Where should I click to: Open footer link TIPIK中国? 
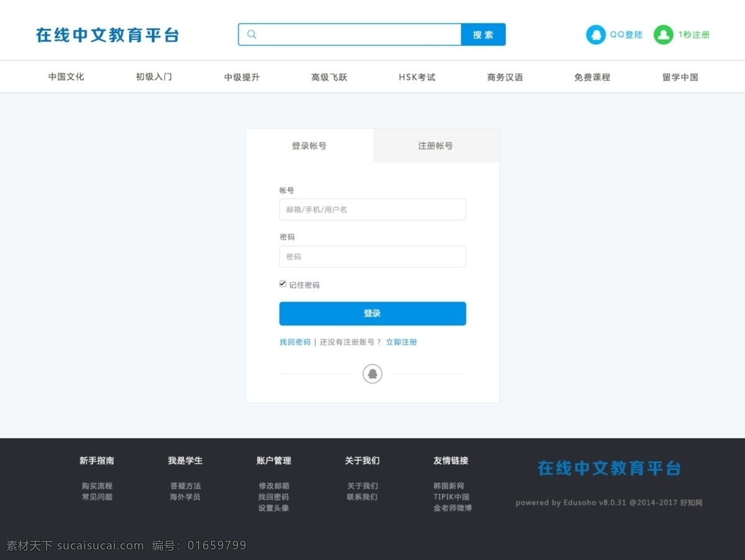click(x=451, y=497)
